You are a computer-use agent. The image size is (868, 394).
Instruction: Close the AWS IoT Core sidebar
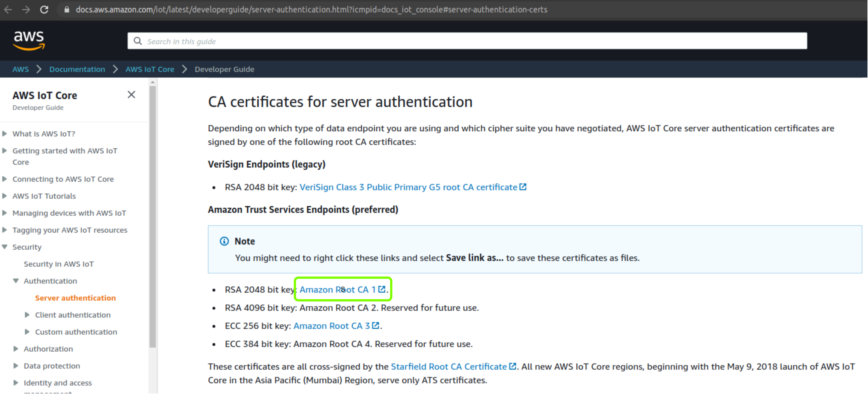[x=131, y=95]
